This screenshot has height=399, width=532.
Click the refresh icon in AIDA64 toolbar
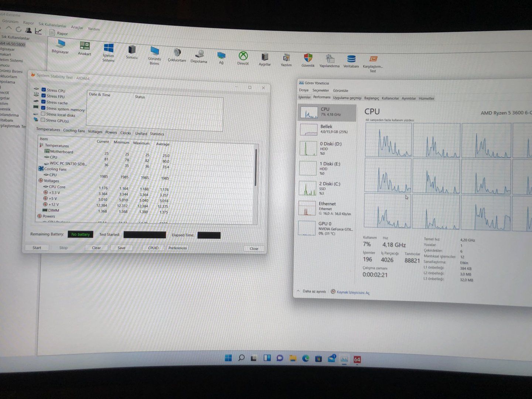tap(19, 29)
